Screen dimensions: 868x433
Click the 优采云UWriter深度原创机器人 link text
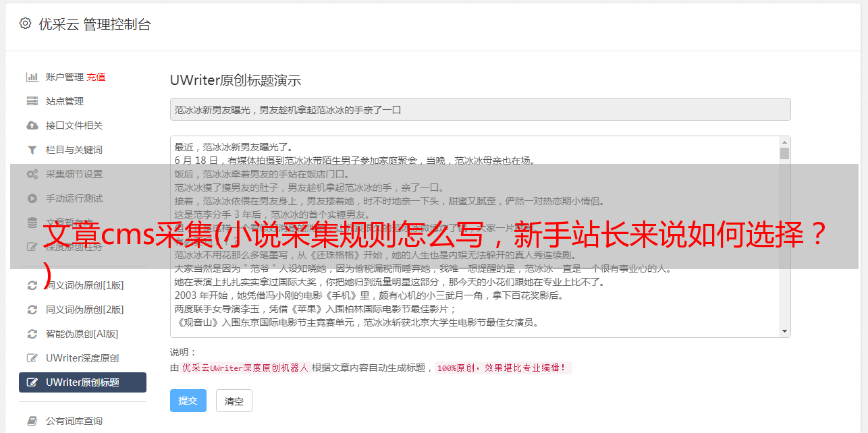coord(245,368)
